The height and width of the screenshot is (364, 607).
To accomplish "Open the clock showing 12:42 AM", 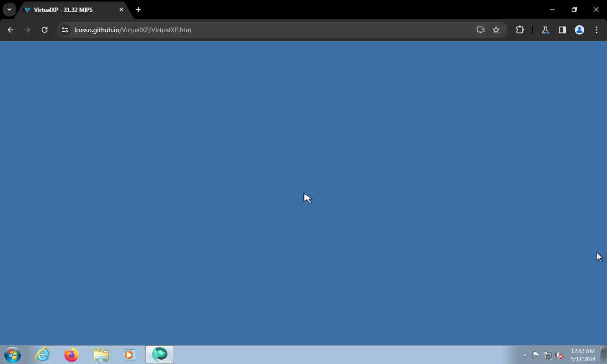I will click(x=583, y=355).
